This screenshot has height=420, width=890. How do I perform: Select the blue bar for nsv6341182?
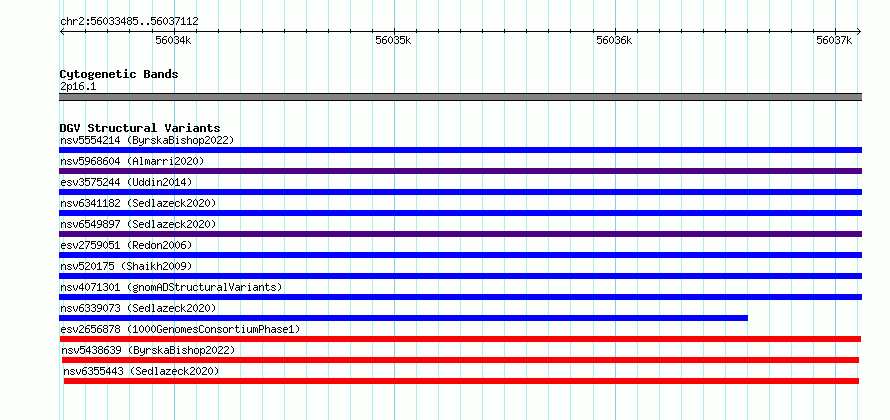tap(460, 213)
